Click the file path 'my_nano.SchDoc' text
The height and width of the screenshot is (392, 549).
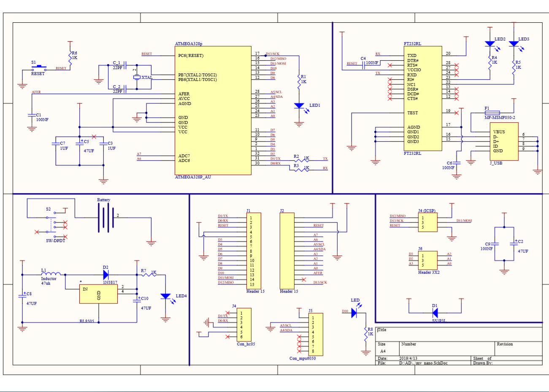click(x=432, y=363)
